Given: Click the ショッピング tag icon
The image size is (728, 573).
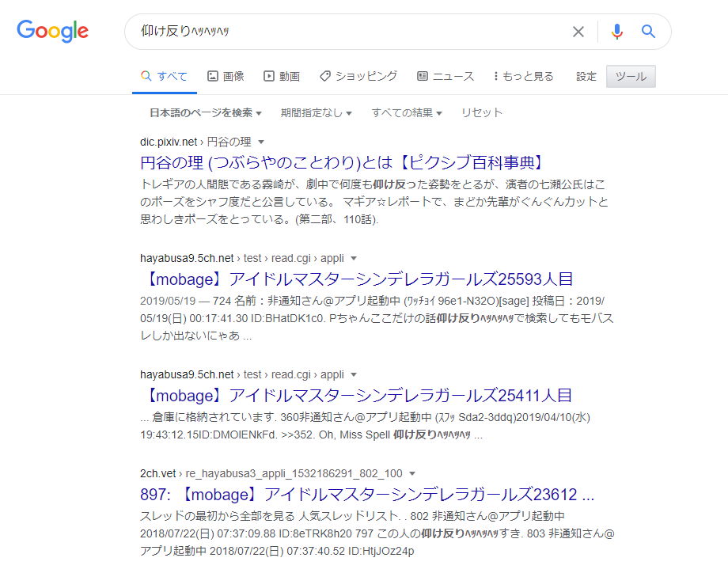Looking at the screenshot, I should (325, 76).
